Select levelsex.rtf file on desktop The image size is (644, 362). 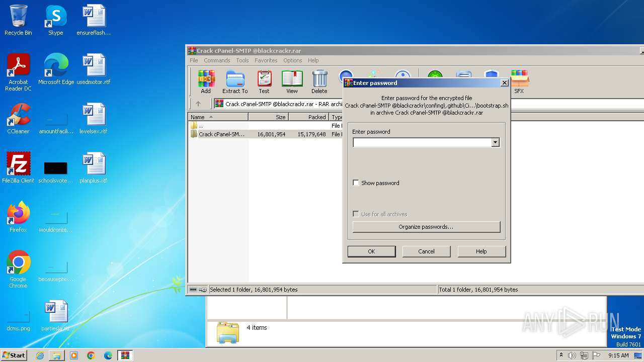pos(94,119)
